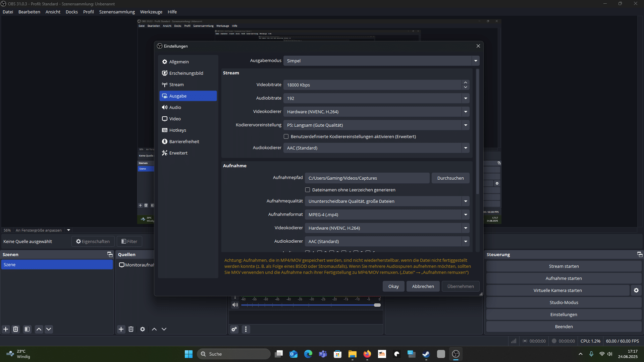
Task: Open Steam from the Windows taskbar
Action: pyautogui.click(x=426, y=354)
